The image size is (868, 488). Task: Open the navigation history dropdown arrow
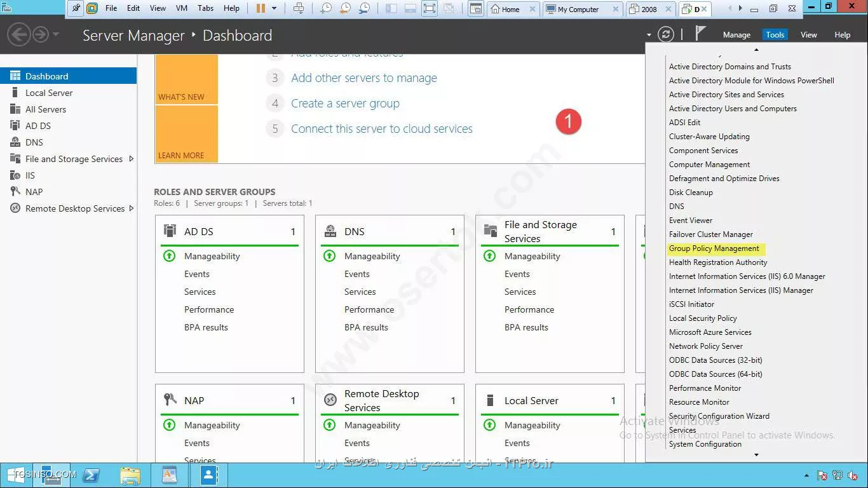(56, 34)
